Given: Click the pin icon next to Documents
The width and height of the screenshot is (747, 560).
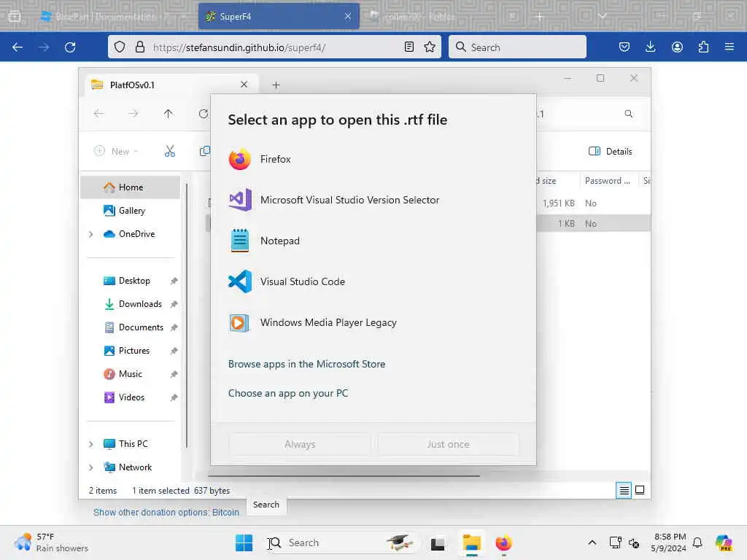Looking at the screenshot, I should 174,327.
